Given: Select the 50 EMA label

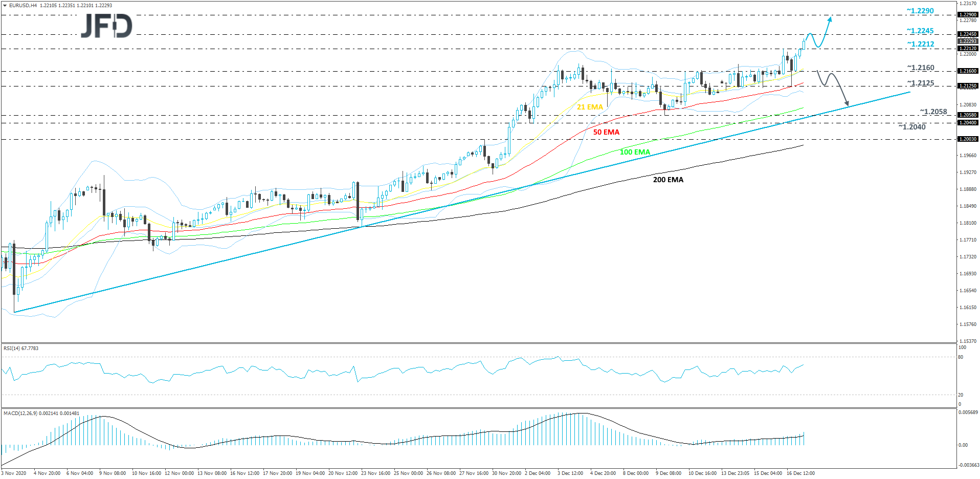Looking at the screenshot, I should [606, 132].
